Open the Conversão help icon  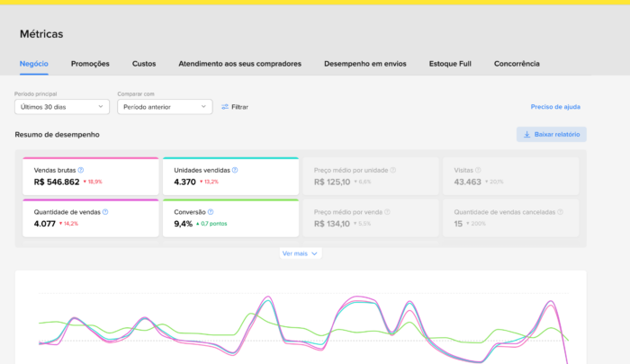pyautogui.click(x=211, y=212)
